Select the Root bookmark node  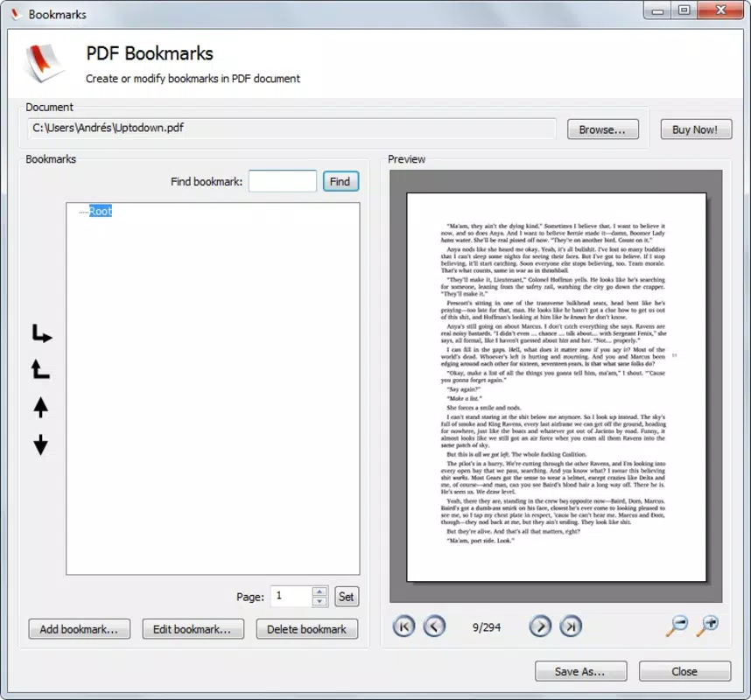100,211
